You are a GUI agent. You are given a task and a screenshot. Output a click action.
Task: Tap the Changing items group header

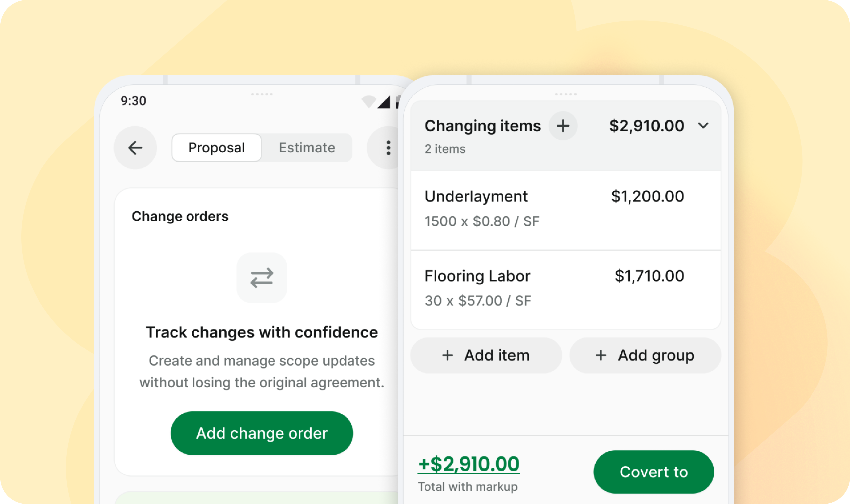point(482,126)
